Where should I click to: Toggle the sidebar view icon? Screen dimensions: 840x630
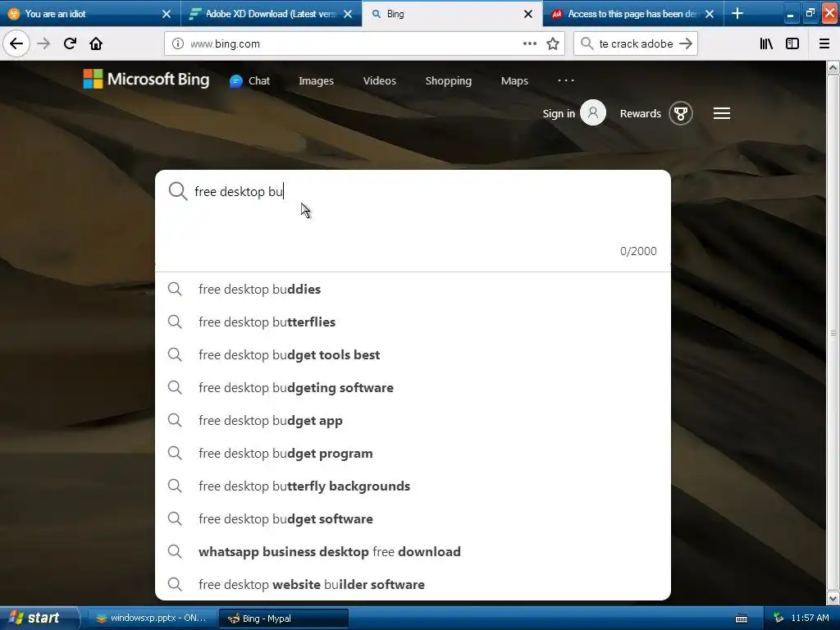click(792, 43)
